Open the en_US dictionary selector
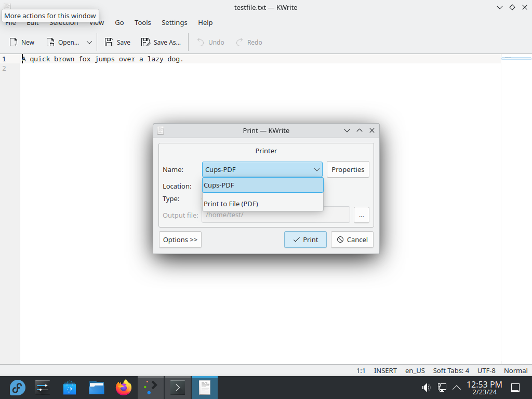This screenshot has width=532, height=399. pyautogui.click(x=415, y=371)
